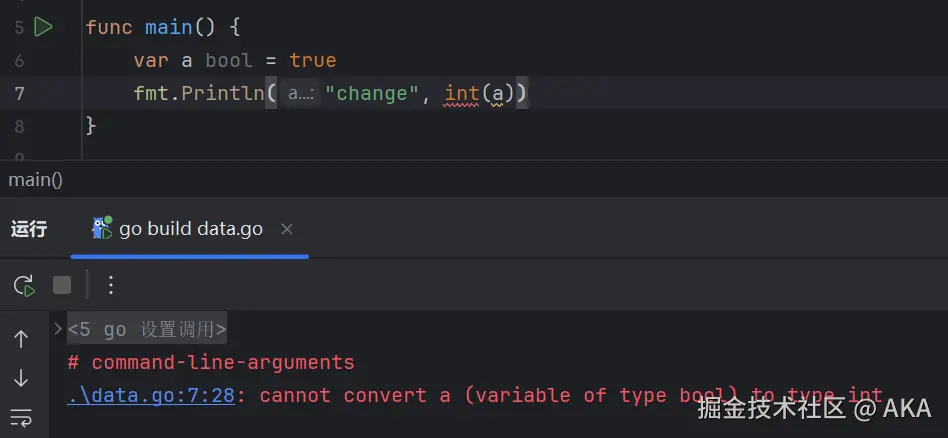Click the # command-line-arguments output line
This screenshot has height=438, width=948.
pos(211,362)
